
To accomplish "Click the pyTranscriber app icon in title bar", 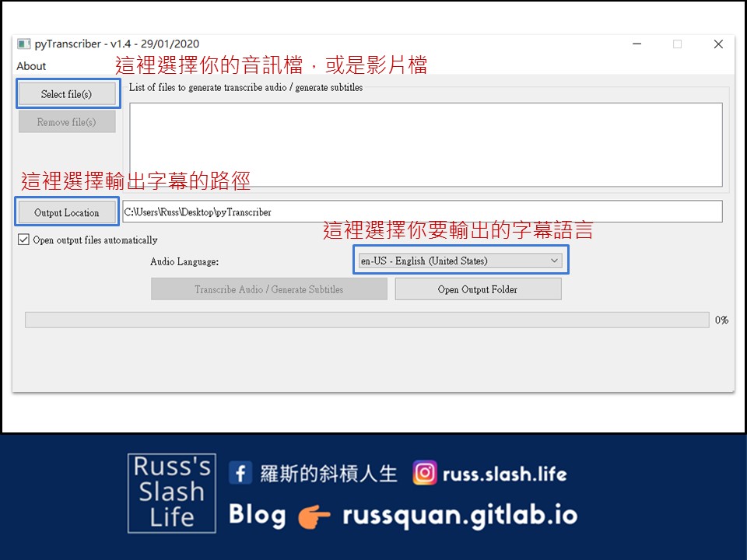I will pyautogui.click(x=23, y=44).
